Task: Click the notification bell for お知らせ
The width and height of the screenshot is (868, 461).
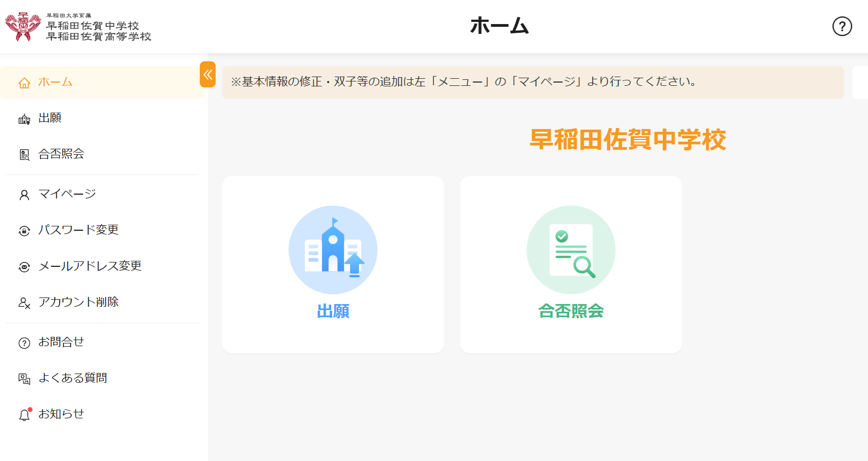Action: [24, 415]
